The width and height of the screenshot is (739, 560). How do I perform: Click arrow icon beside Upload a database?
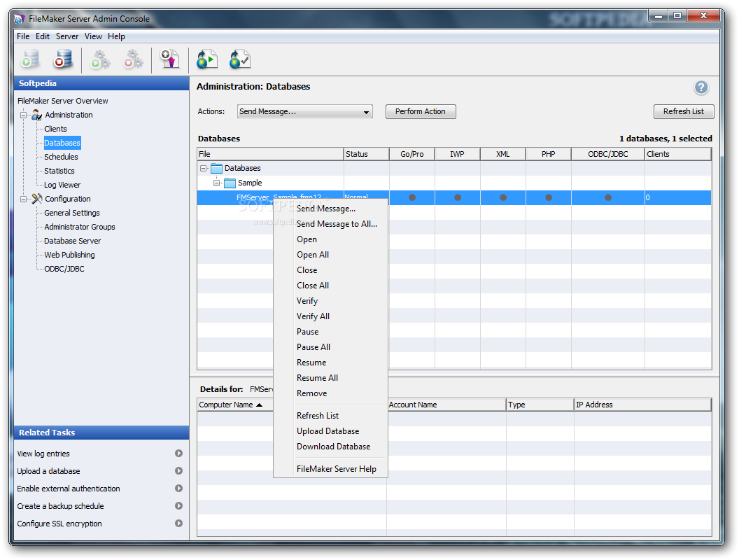178,471
